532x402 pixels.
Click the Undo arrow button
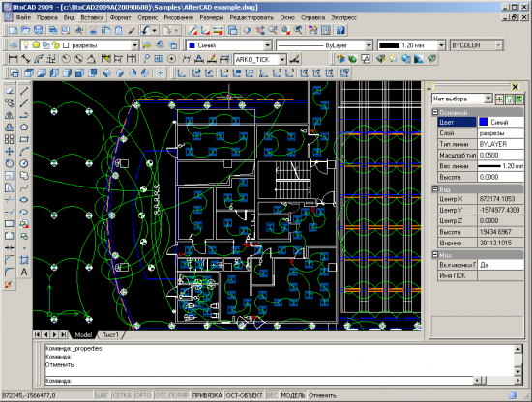[x=146, y=31]
